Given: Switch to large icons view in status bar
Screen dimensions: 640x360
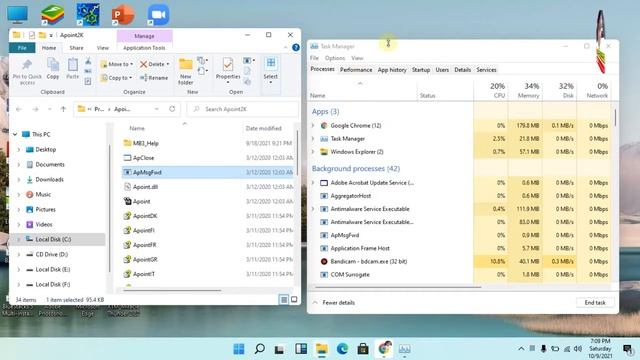Looking at the screenshot, I should point(294,300).
